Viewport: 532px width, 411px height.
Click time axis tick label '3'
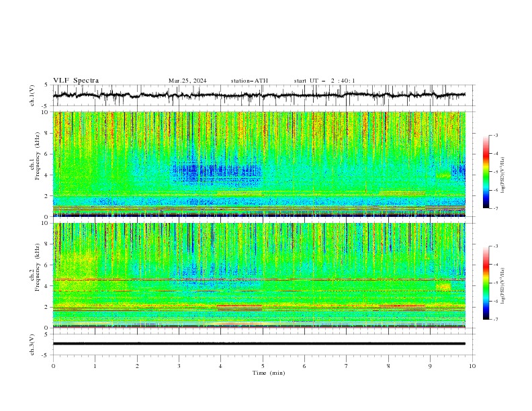[x=179, y=366]
